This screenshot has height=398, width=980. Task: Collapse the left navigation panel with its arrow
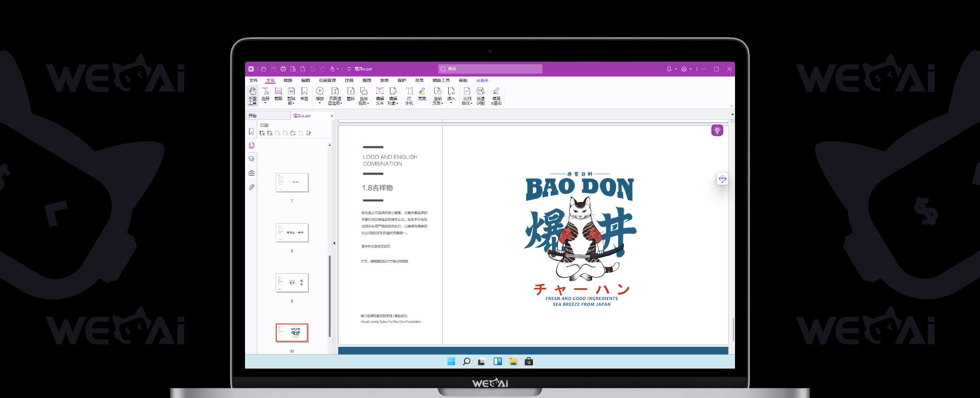334,243
